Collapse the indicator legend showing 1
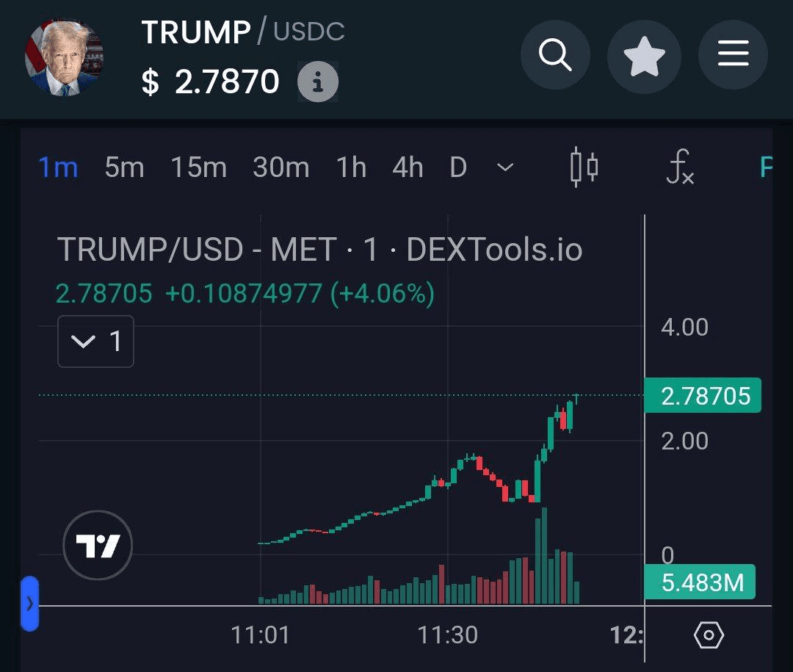The height and width of the screenshot is (672, 793). pyautogui.click(x=95, y=342)
